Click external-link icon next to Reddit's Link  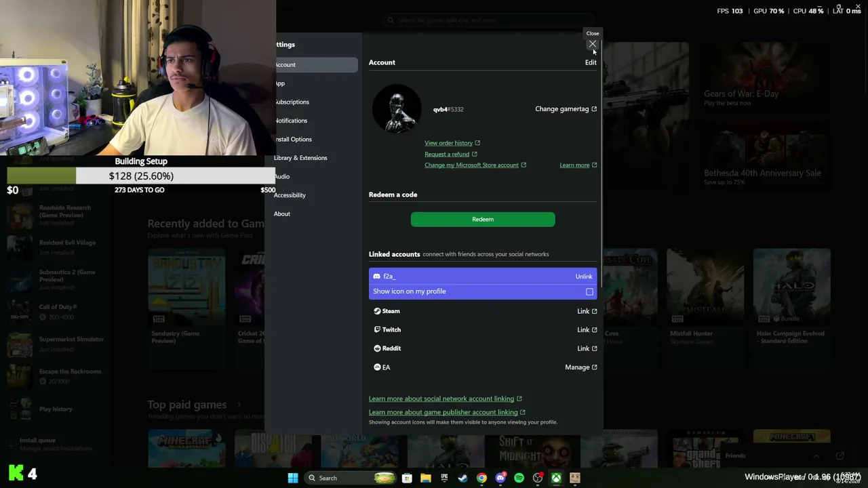coord(594,348)
